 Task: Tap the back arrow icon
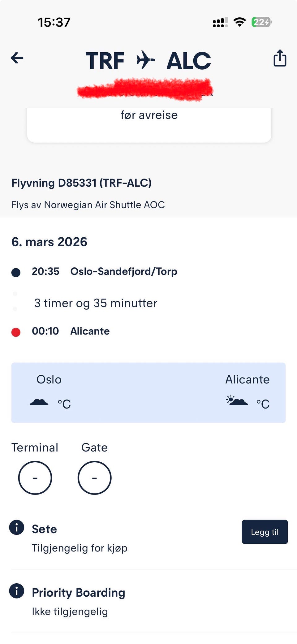pyautogui.click(x=17, y=58)
